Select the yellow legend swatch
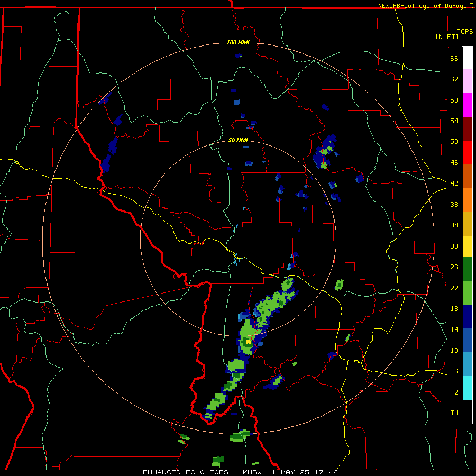The image size is (476, 476). tap(467, 246)
